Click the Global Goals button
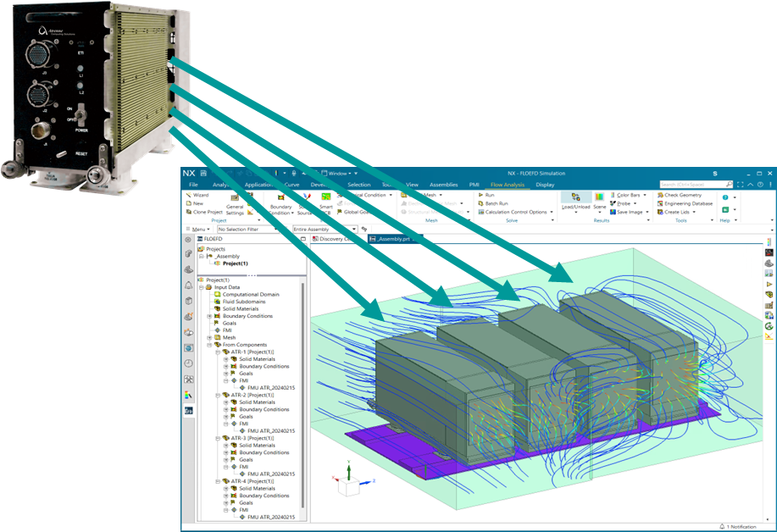Viewport: 777px width, 532px height. click(x=353, y=212)
